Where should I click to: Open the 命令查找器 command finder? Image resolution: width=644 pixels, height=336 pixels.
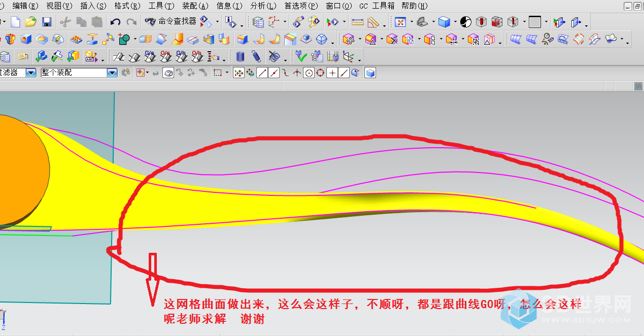coord(171,21)
